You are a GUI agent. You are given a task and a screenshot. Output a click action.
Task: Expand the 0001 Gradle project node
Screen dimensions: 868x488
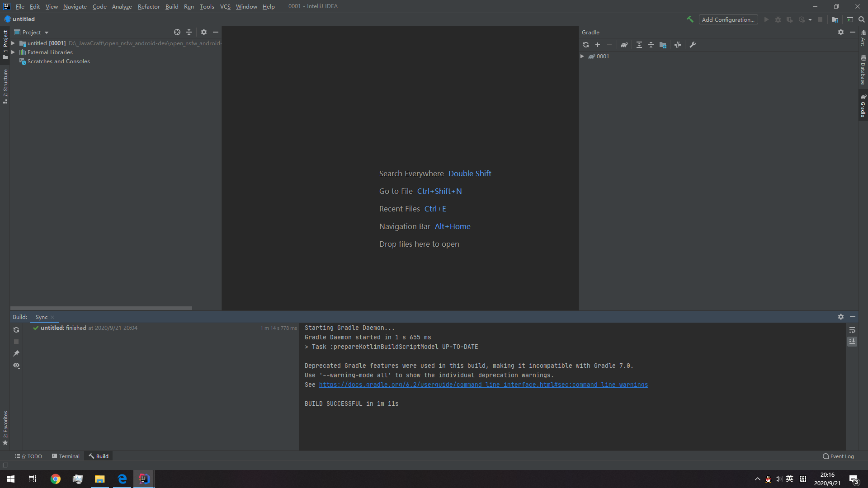(582, 56)
